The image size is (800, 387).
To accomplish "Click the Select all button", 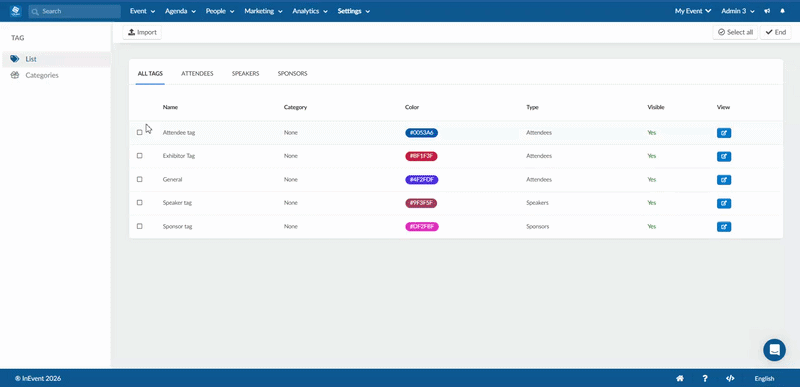I will click(735, 32).
